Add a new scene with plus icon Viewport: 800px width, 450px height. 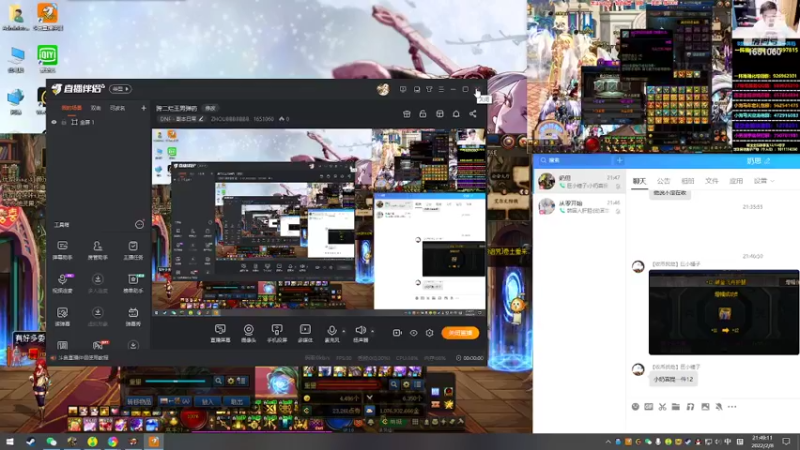[x=143, y=108]
